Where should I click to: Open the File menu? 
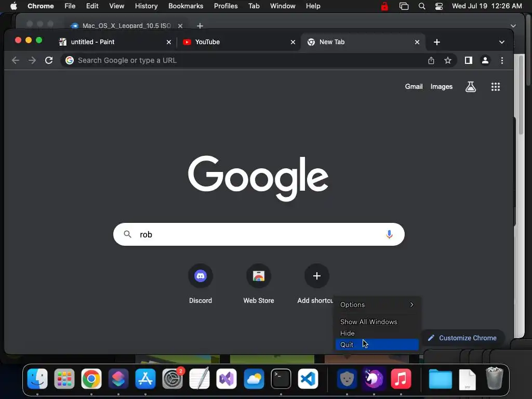point(70,6)
